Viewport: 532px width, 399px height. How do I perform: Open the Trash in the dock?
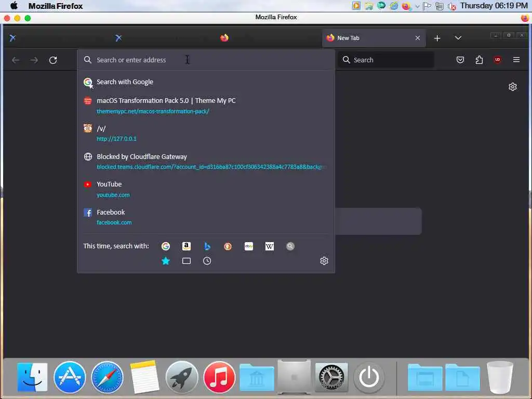(x=500, y=377)
